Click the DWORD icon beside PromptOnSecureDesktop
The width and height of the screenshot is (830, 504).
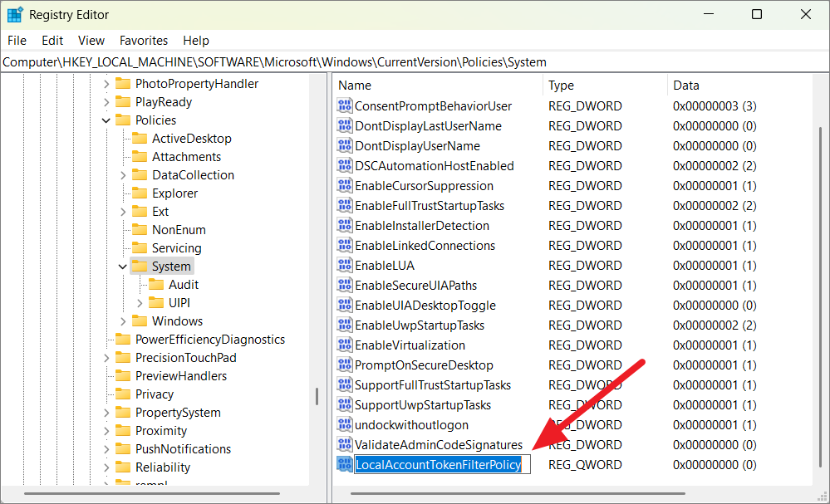(345, 365)
